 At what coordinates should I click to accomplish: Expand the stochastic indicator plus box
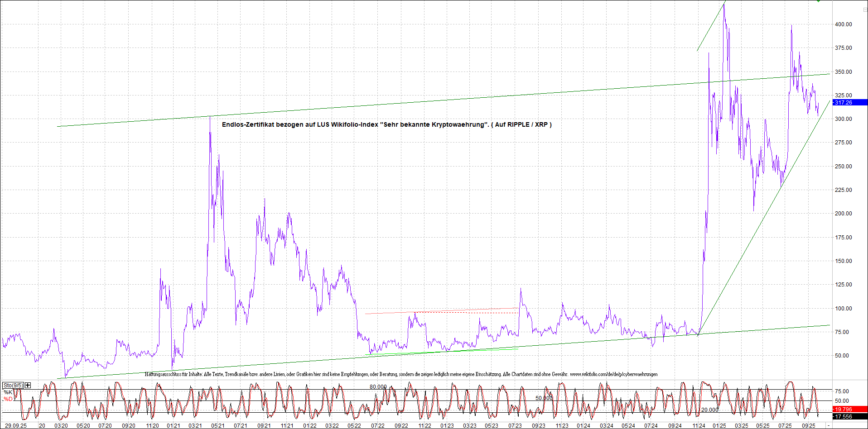pyautogui.click(x=28, y=385)
